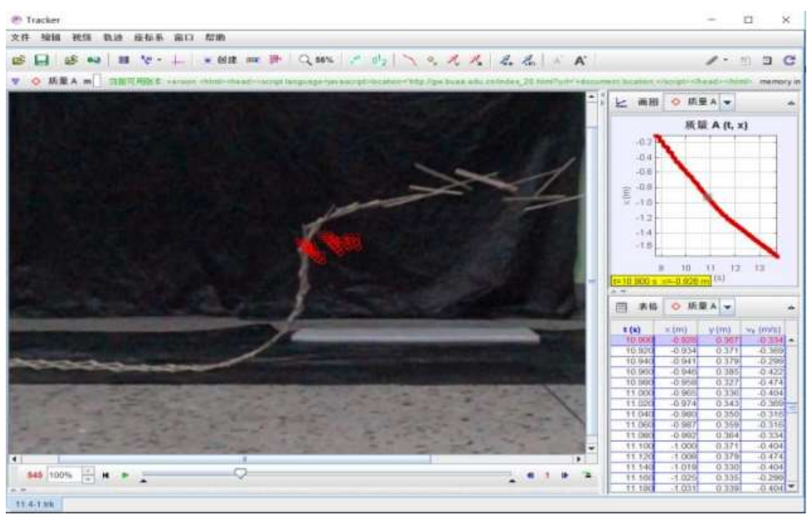
Task: Toggle the calibration tools icon
Action: 148,60
